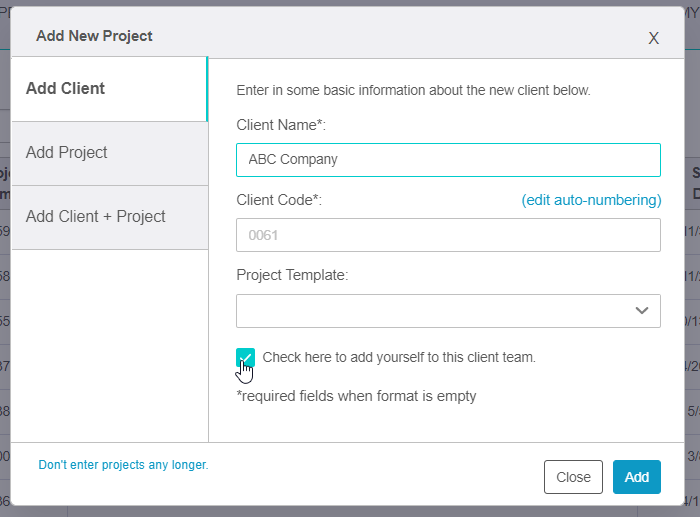Click the blue Add button
Viewport: 700px width, 517px height.
click(x=636, y=477)
